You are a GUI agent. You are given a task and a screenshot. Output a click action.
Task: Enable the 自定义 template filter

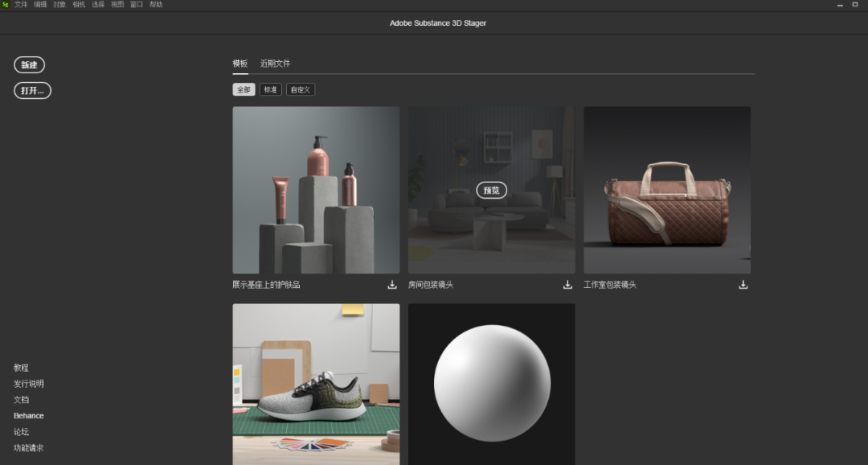[301, 89]
